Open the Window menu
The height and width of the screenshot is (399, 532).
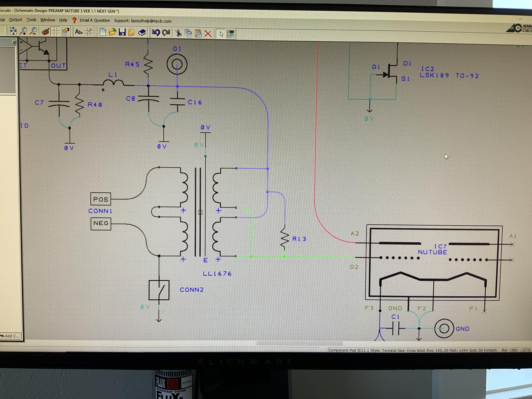pos(48,20)
